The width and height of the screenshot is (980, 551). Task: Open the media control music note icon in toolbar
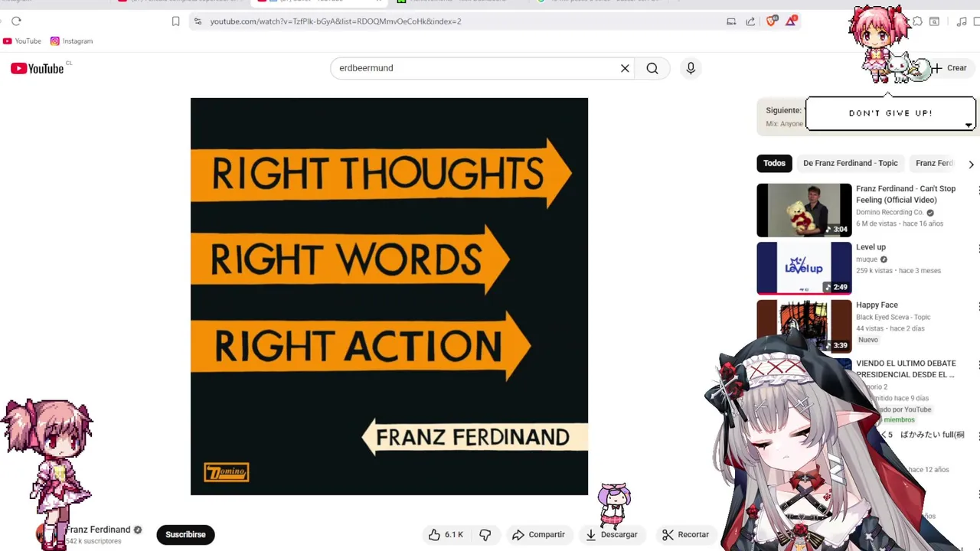point(962,21)
